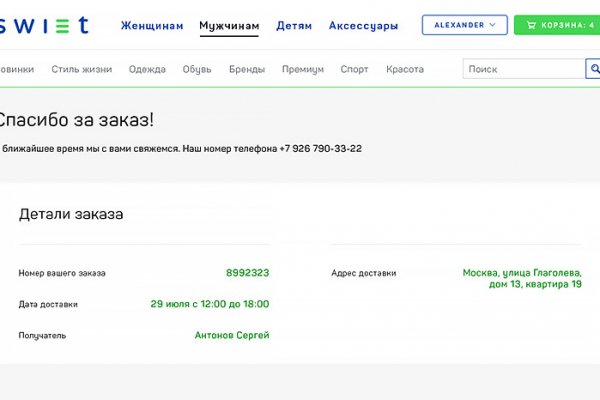The width and height of the screenshot is (600, 400).
Task: Open the Корзина: 4 cart button
Action: coord(557,25)
